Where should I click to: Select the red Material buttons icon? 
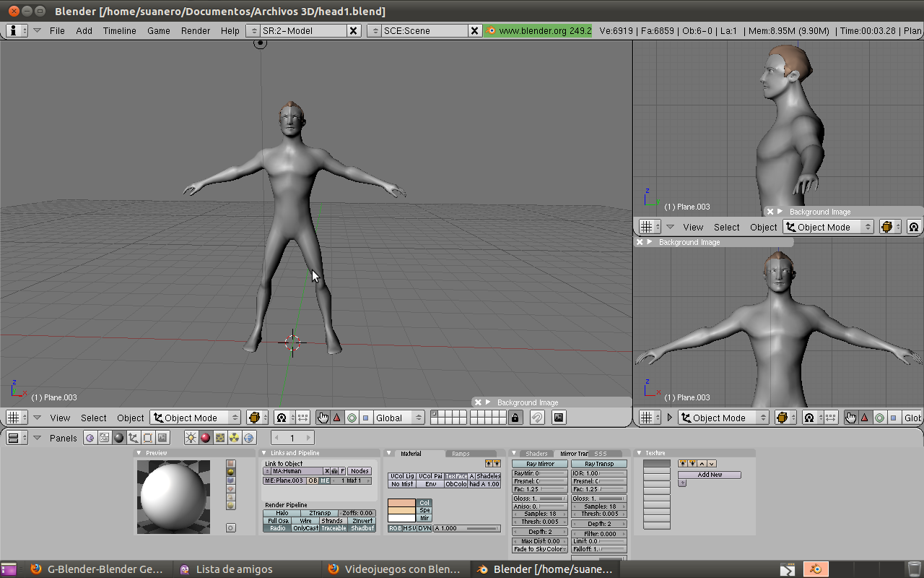click(206, 438)
